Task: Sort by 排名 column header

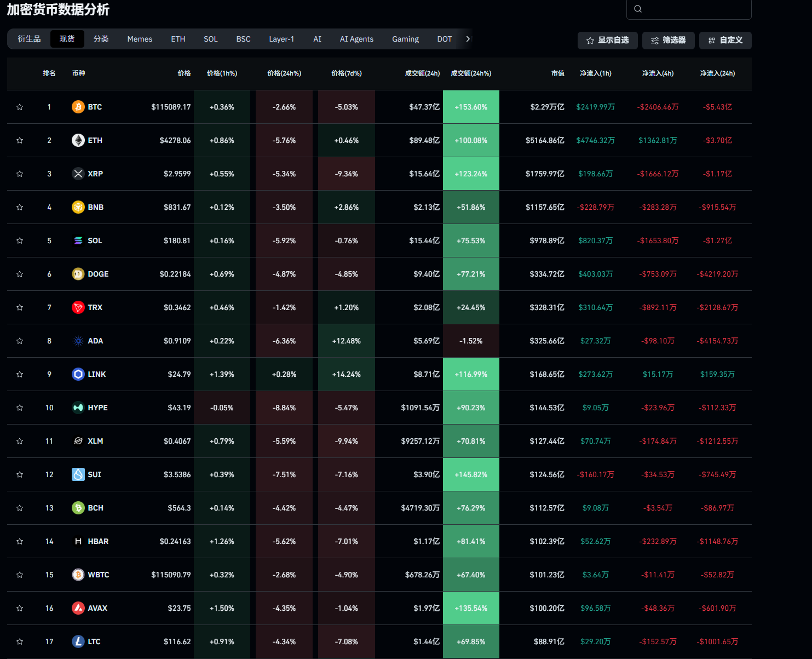Action: (x=49, y=73)
